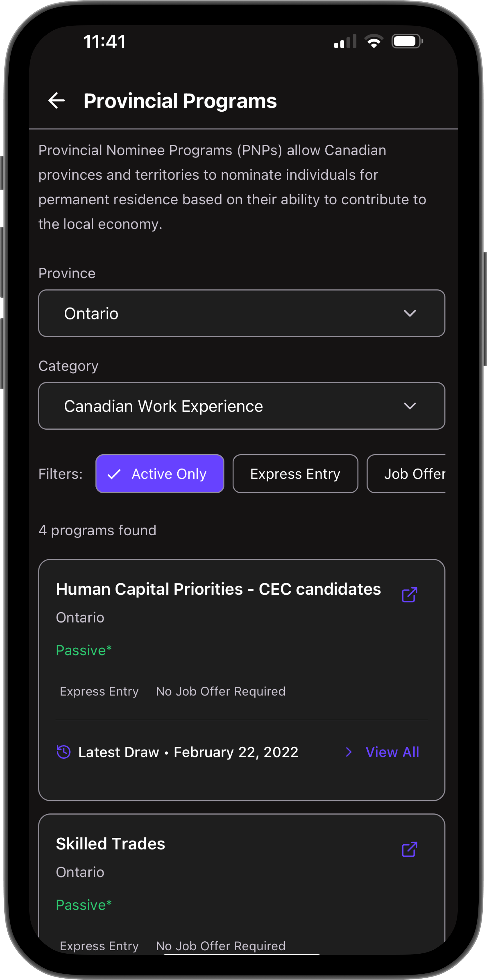The width and height of the screenshot is (487, 980).
Task: Disable the Active Only filter
Action: tap(160, 474)
